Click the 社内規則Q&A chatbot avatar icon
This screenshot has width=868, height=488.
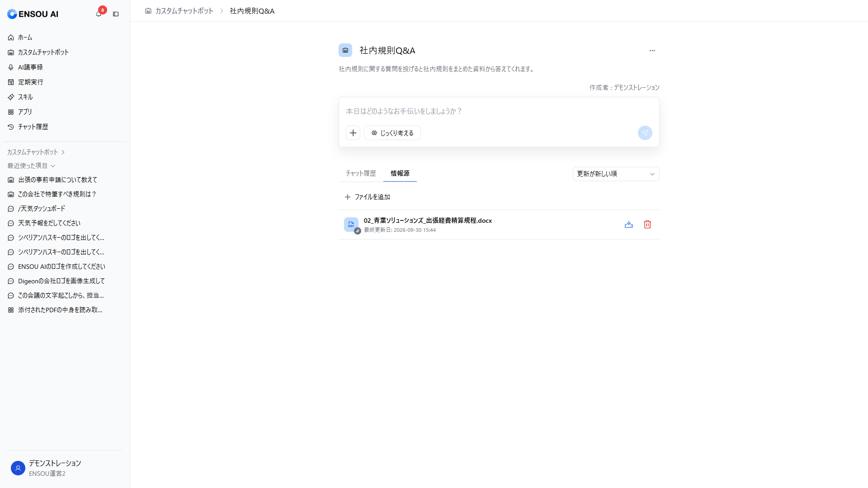coord(345,50)
